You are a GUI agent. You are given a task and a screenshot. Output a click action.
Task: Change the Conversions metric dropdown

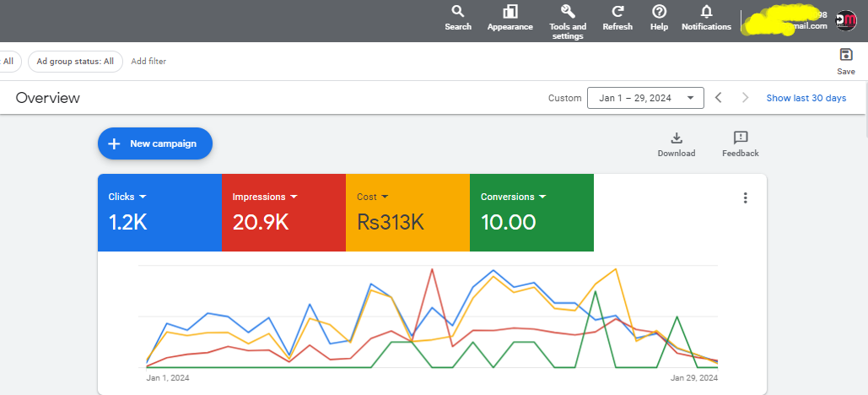(513, 197)
